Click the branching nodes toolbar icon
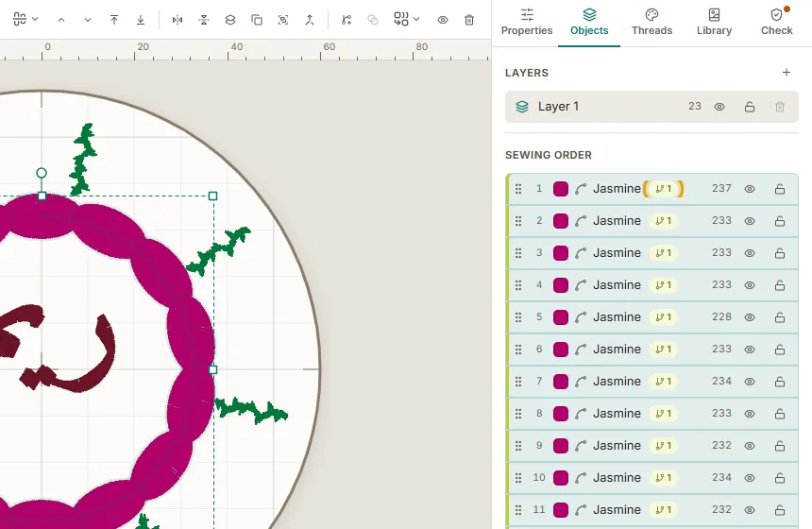This screenshot has height=529, width=812. tap(347, 20)
